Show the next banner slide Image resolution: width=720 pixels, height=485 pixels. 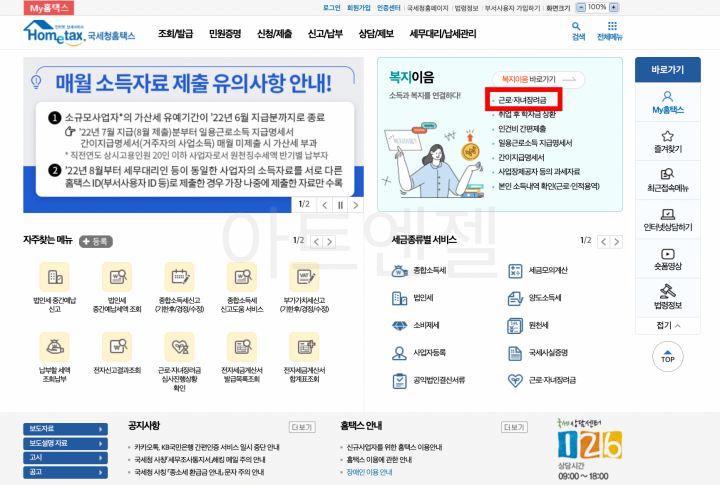(356, 205)
